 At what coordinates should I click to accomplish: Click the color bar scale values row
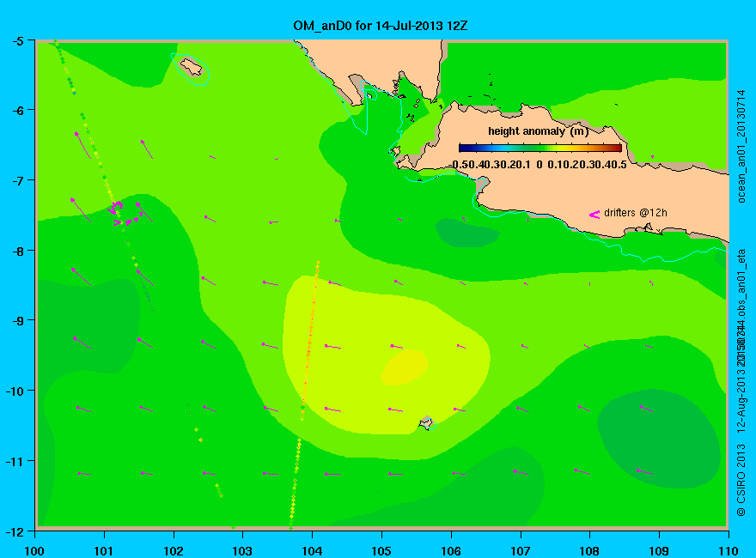point(538,165)
